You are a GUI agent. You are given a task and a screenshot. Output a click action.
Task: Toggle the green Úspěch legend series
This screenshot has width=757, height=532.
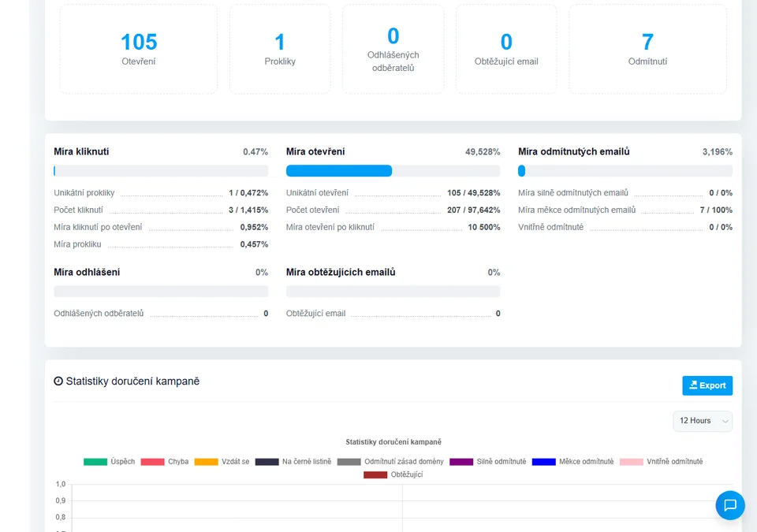point(109,462)
